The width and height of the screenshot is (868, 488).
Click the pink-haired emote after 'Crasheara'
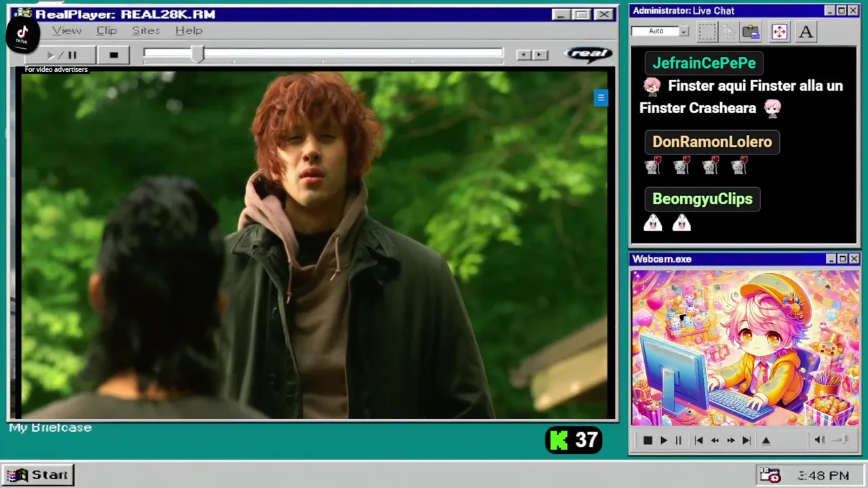pyautogui.click(x=772, y=108)
